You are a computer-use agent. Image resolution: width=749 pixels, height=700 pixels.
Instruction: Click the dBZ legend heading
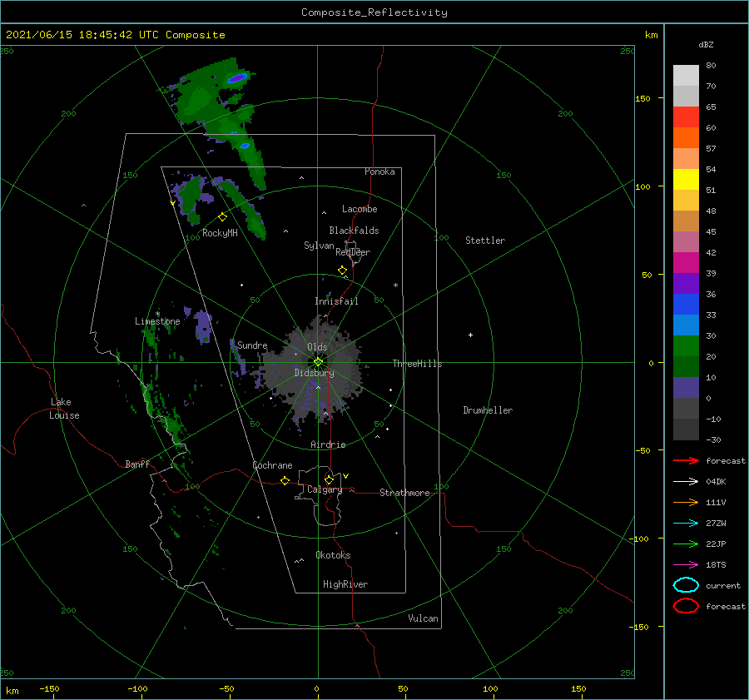click(706, 45)
